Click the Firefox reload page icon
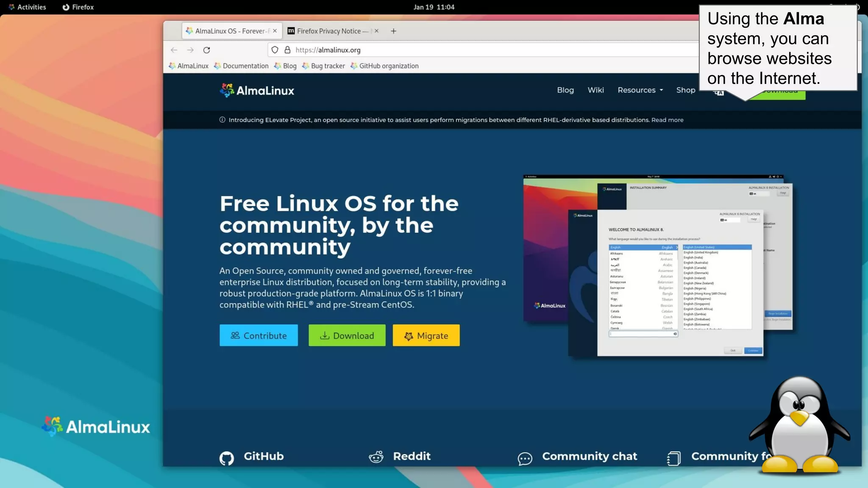Screen dimensions: 868x488 point(206,50)
